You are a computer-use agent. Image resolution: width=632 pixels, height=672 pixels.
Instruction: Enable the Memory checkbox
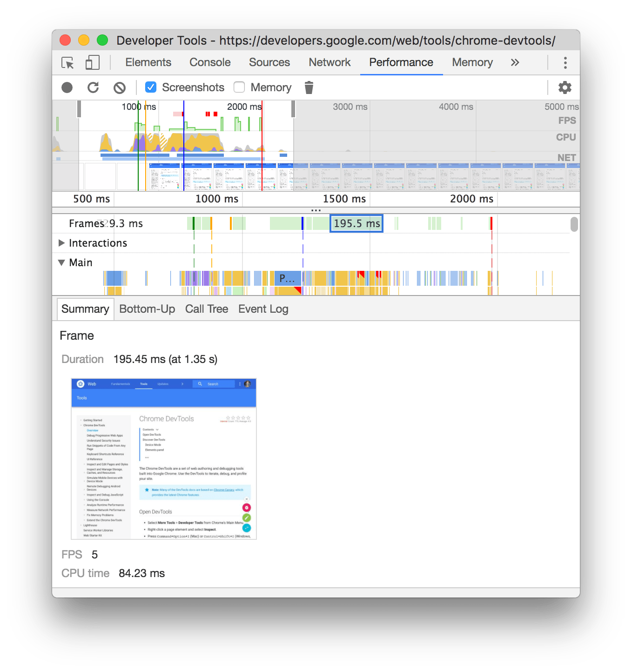tap(239, 87)
